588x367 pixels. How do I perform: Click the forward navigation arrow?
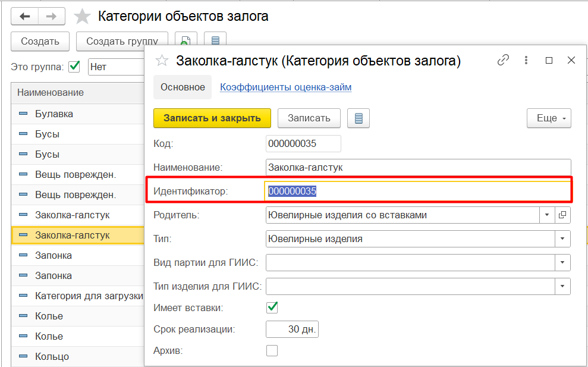(52, 17)
